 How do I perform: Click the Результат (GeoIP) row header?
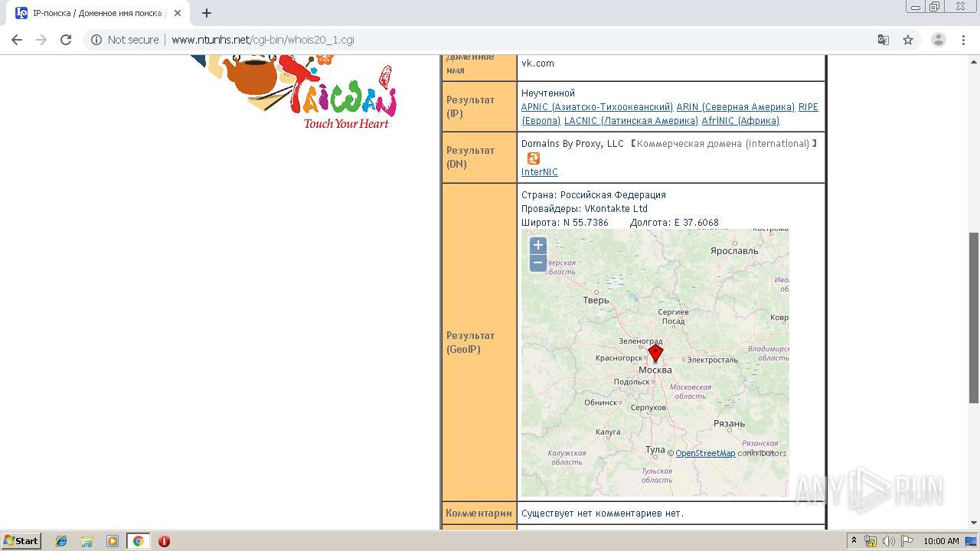[x=479, y=342]
